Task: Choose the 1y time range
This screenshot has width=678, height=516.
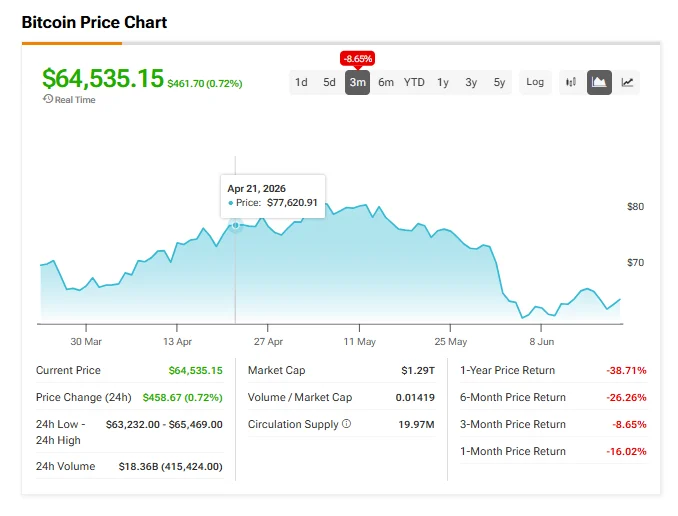Action: click(x=443, y=82)
